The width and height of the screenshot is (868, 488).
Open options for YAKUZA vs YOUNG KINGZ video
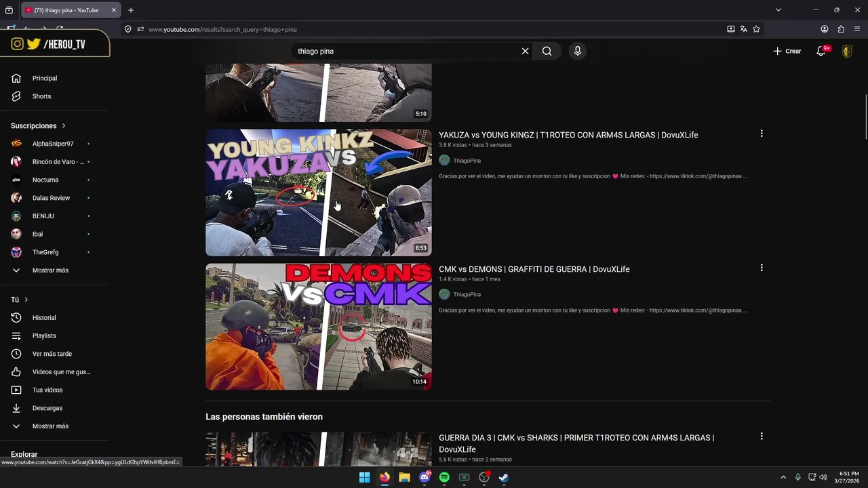762,134
